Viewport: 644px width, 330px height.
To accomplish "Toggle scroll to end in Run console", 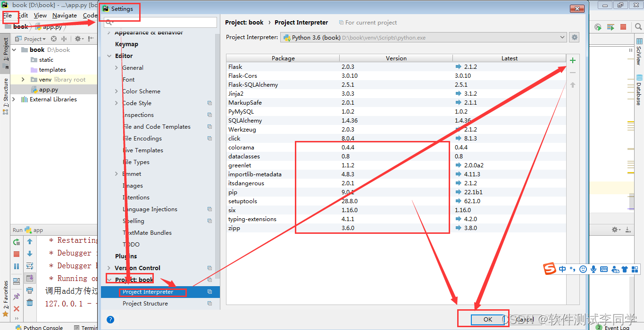I will click(30, 279).
